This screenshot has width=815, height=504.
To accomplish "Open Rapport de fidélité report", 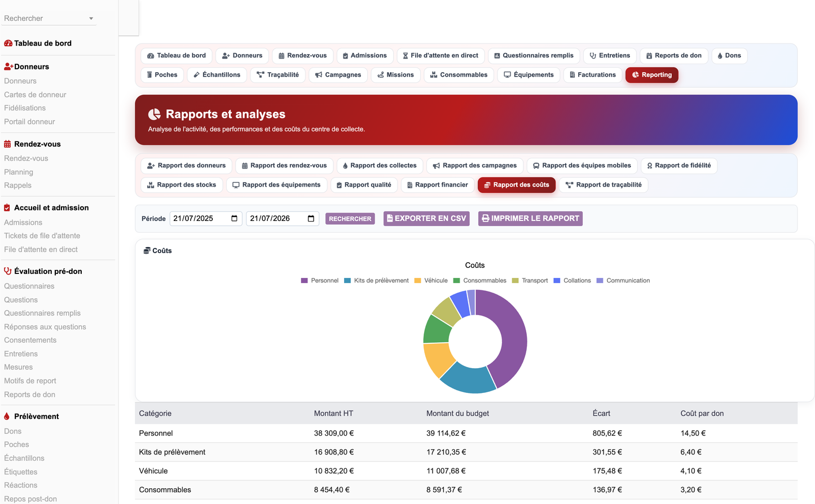I will coord(679,166).
